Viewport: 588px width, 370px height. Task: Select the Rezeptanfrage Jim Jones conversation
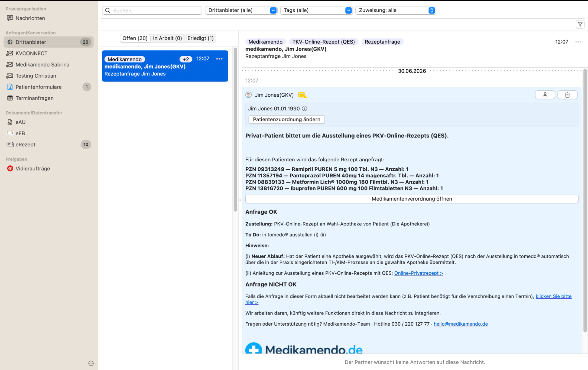point(165,66)
